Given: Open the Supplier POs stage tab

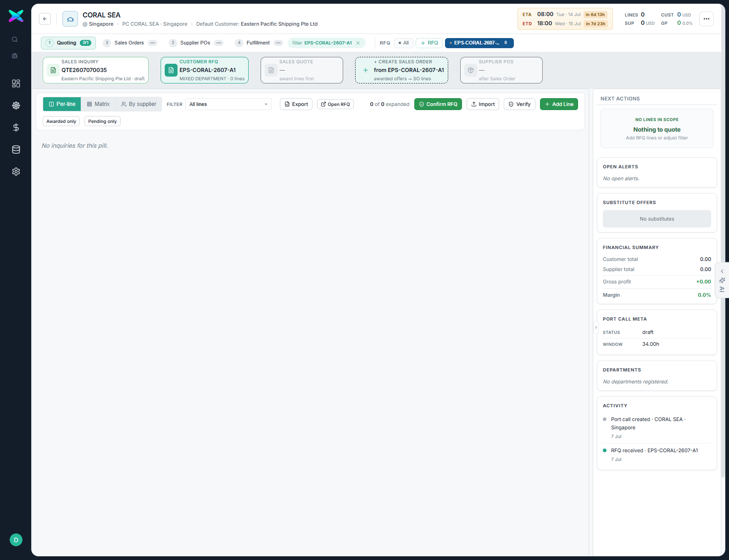Looking at the screenshot, I should click(x=196, y=43).
